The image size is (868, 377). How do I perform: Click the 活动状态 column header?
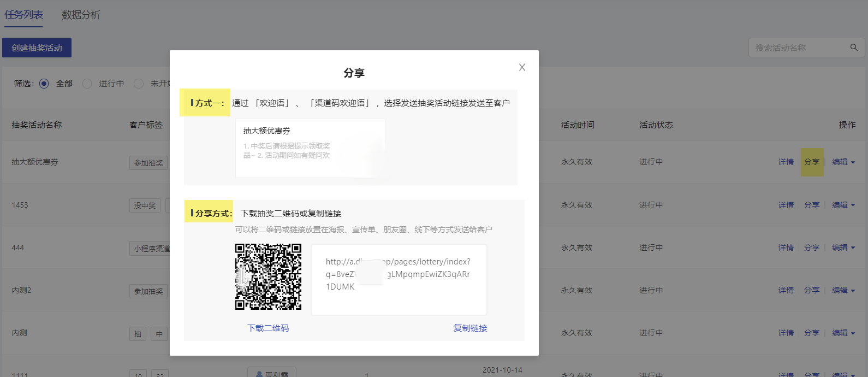pyautogui.click(x=656, y=125)
